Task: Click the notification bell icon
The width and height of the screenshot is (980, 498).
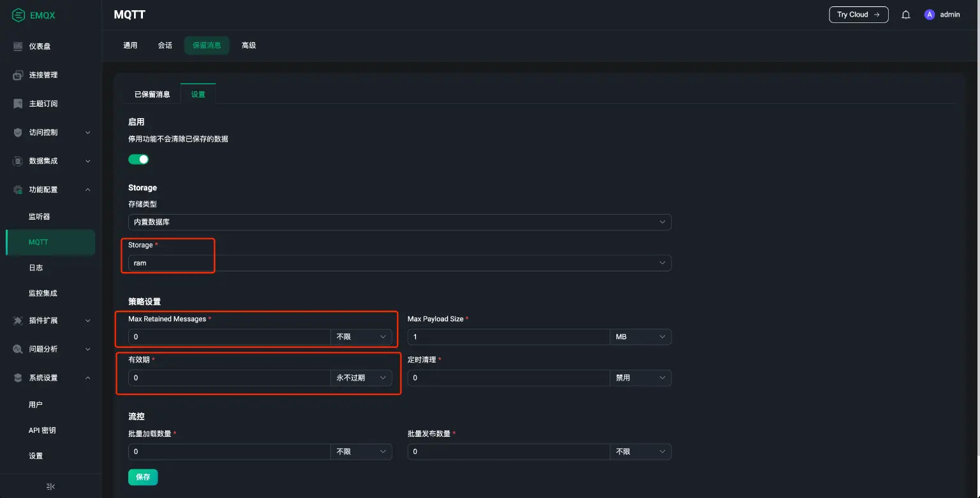Action: click(905, 14)
